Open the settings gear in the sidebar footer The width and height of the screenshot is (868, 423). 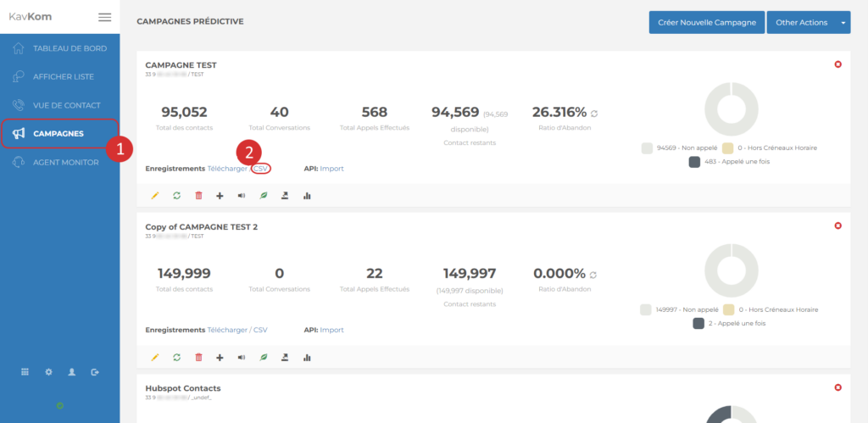tap(48, 372)
